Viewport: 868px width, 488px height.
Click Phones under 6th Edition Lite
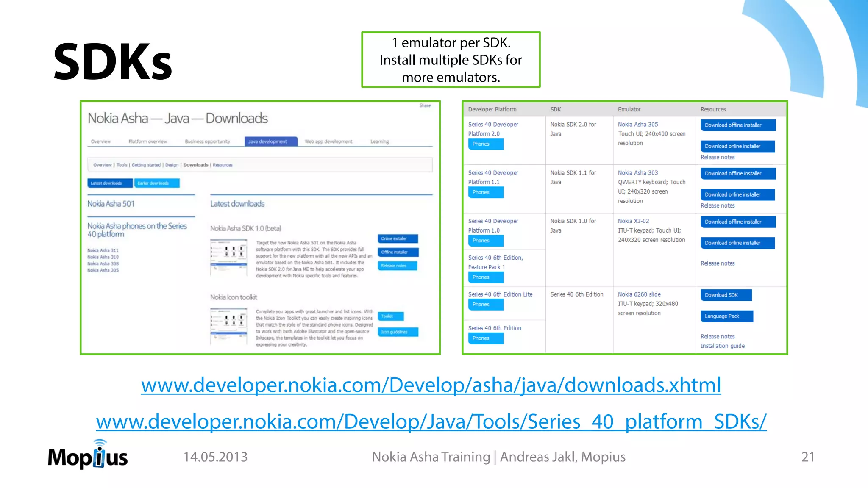pyautogui.click(x=486, y=305)
